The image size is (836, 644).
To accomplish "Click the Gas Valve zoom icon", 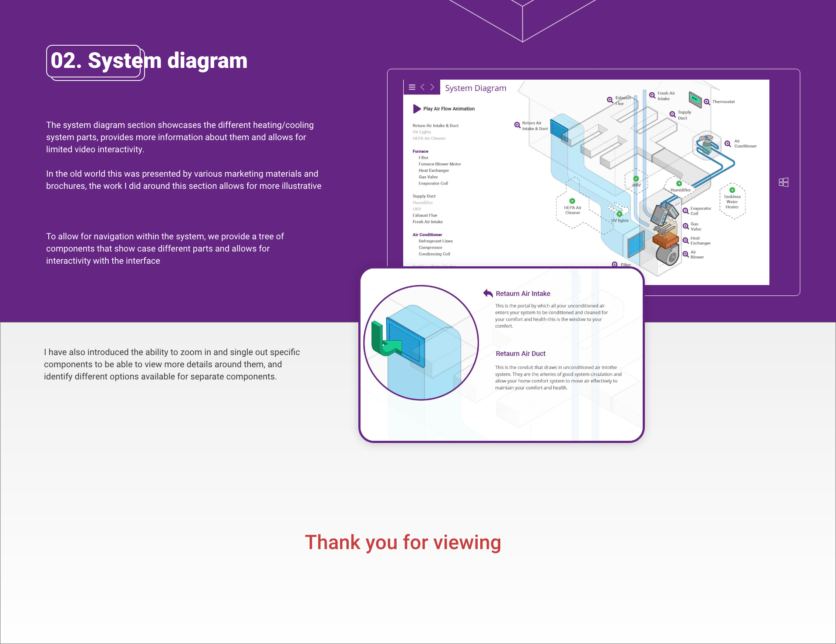I will click(686, 226).
